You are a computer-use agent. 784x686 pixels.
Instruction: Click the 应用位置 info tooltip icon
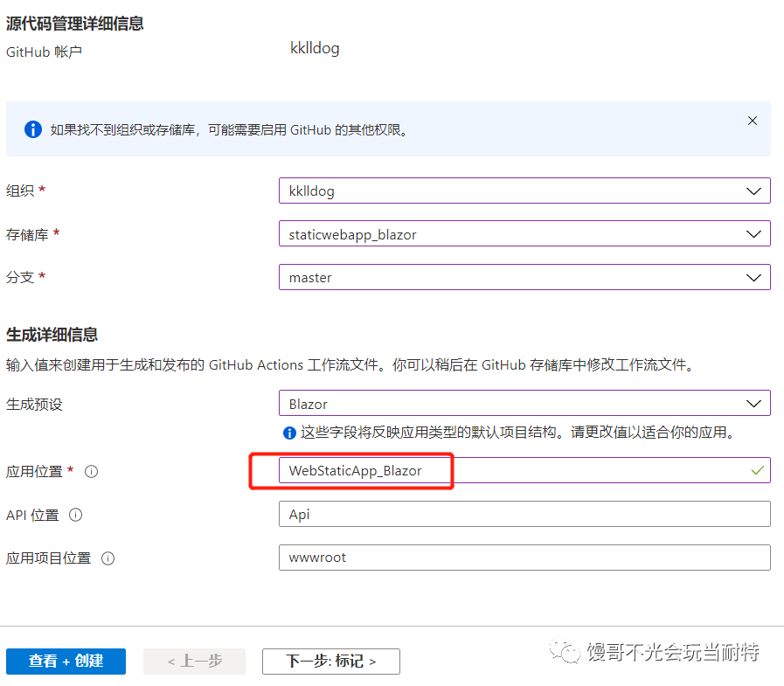[x=91, y=472]
